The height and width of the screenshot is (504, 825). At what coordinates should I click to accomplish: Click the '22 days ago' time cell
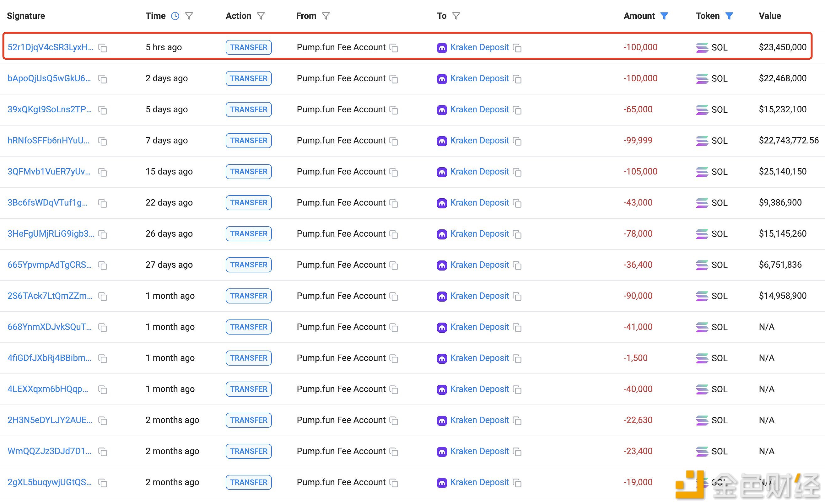pyautogui.click(x=169, y=202)
